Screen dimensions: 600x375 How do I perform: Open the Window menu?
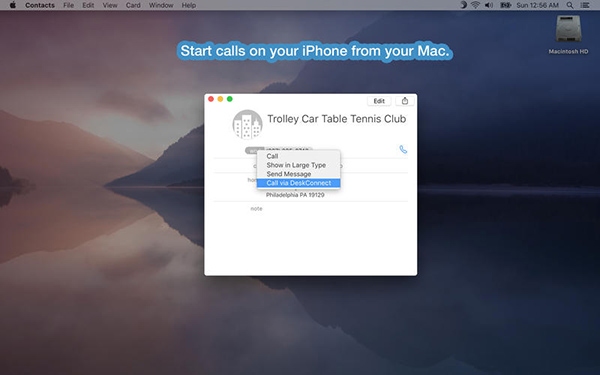(161, 5)
